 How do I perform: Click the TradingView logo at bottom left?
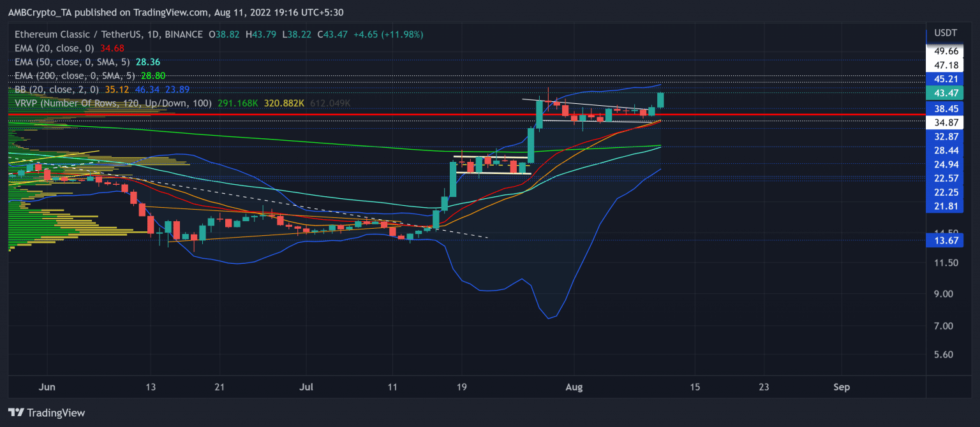(x=47, y=412)
